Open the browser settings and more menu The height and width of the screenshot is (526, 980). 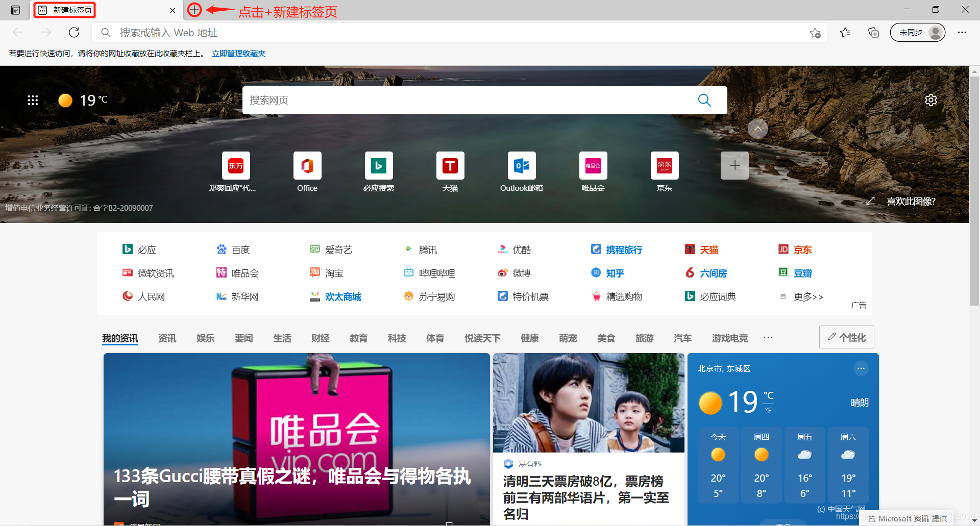coord(962,33)
